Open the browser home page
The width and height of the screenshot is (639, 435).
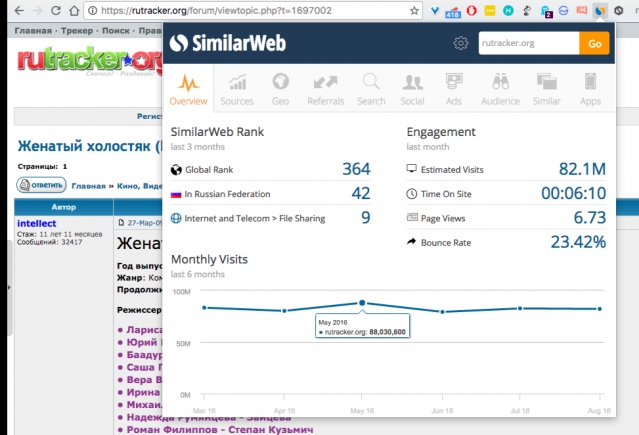point(74,11)
